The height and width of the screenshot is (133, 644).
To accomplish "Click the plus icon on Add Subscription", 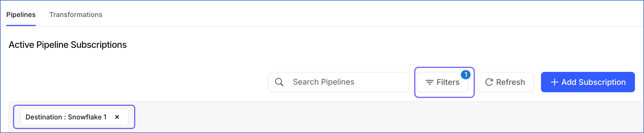I will (x=554, y=82).
